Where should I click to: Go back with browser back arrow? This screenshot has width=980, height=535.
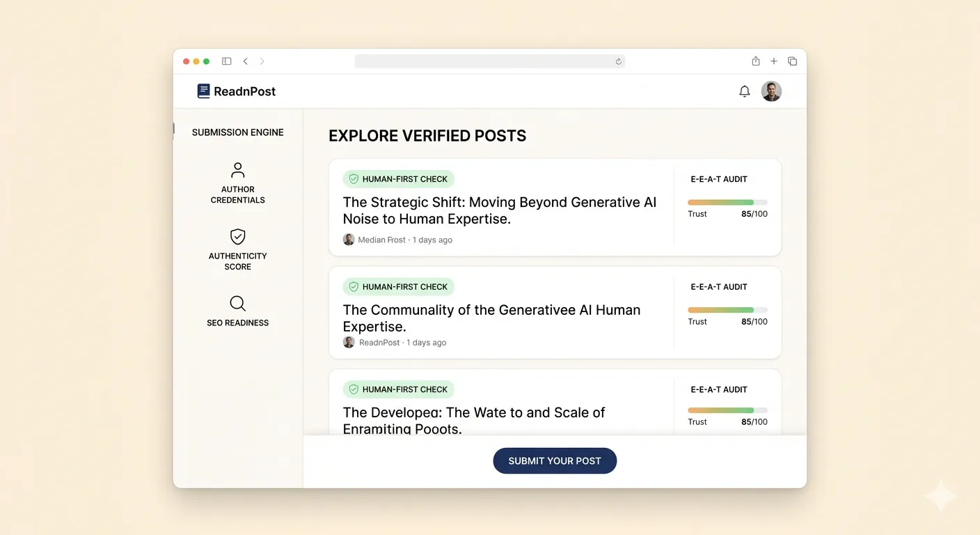(245, 61)
